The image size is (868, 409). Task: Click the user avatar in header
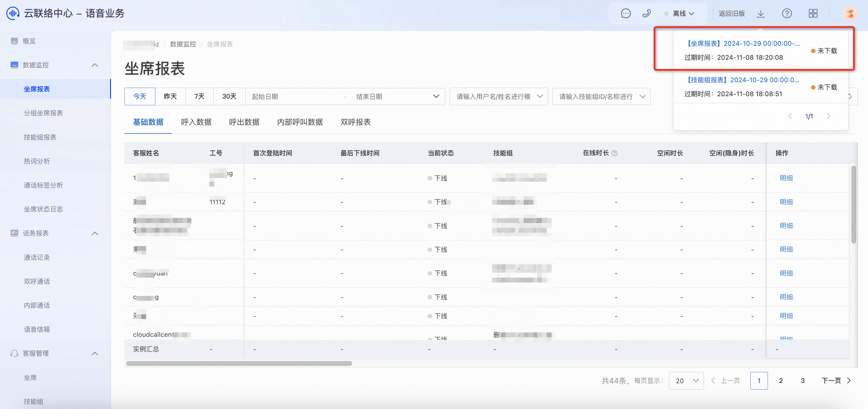coord(850,13)
